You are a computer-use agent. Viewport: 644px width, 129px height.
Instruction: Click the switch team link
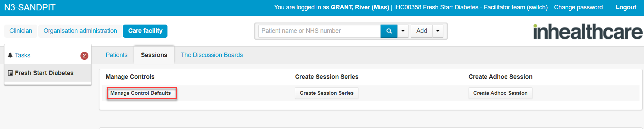(x=537, y=7)
